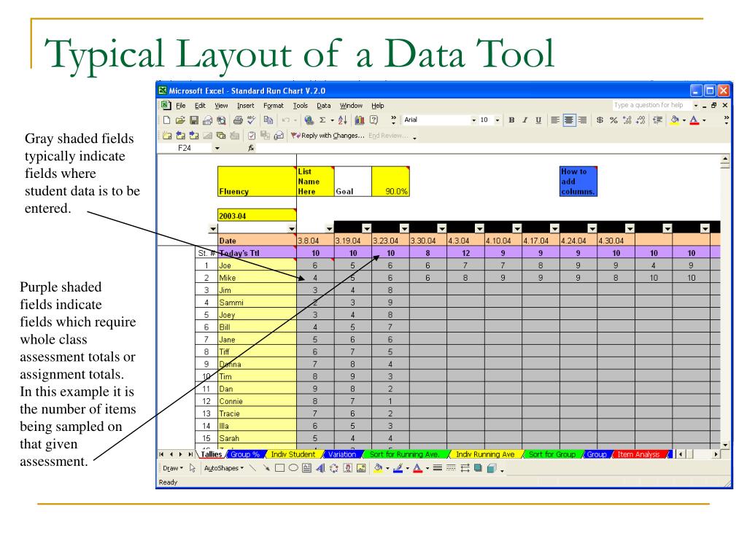This screenshot has width=747, height=560.
Task: Click the Sort Ascending A-Z icon
Action: coord(343,120)
